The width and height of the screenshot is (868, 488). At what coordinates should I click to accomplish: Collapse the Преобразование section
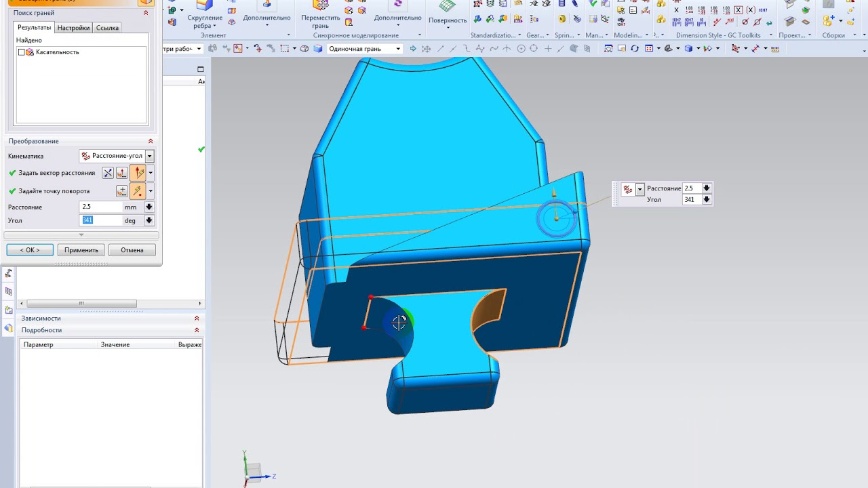(x=151, y=141)
